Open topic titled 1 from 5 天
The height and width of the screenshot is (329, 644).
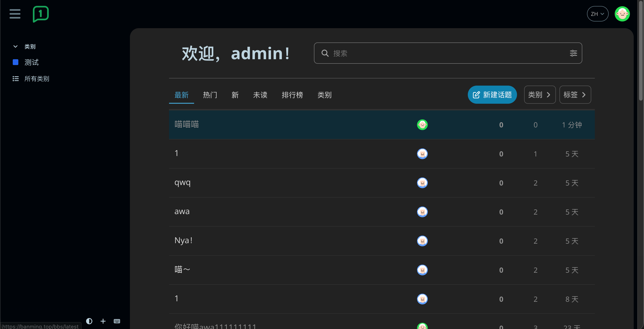176,153
